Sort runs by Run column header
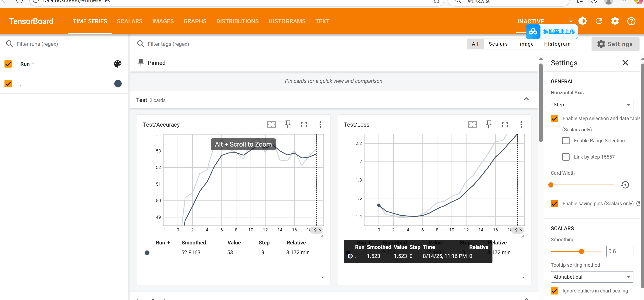Screen dimensions: 644x300 click(27, 64)
